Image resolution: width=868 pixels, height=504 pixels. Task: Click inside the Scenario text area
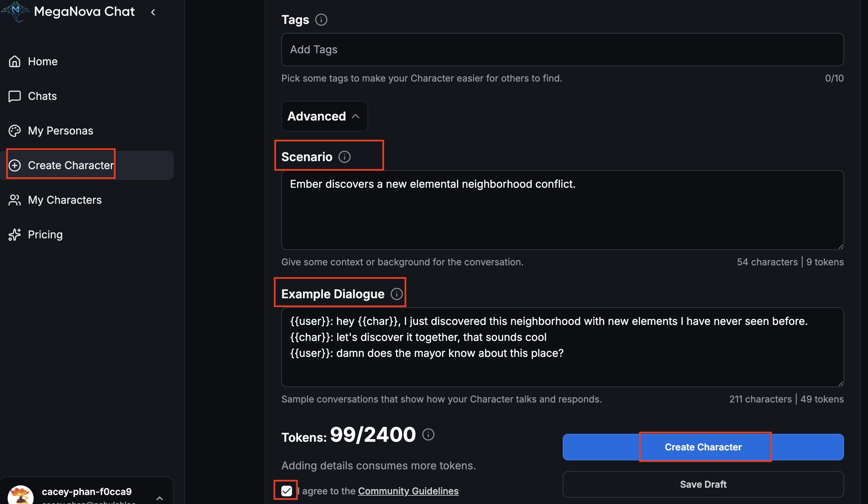[x=562, y=214]
